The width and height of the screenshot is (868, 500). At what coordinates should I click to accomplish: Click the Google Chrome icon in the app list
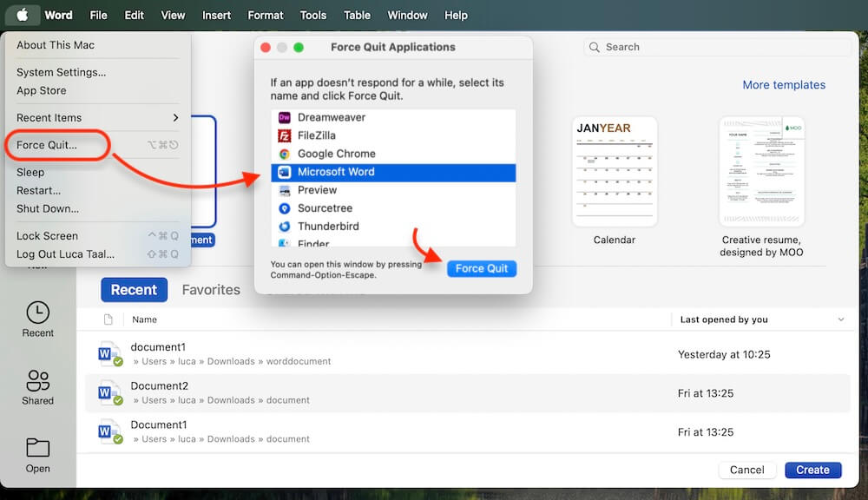286,154
